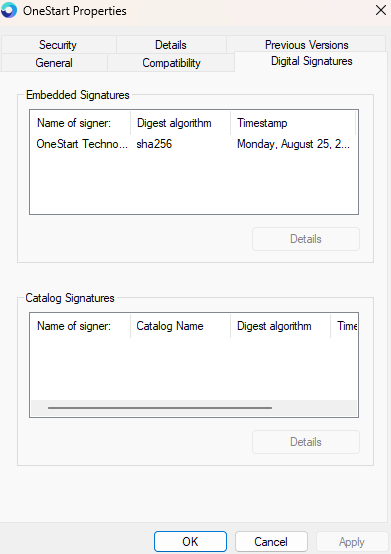Screen dimensions: 391x554
Task: Open the Compatibility tab
Action: (x=171, y=63)
